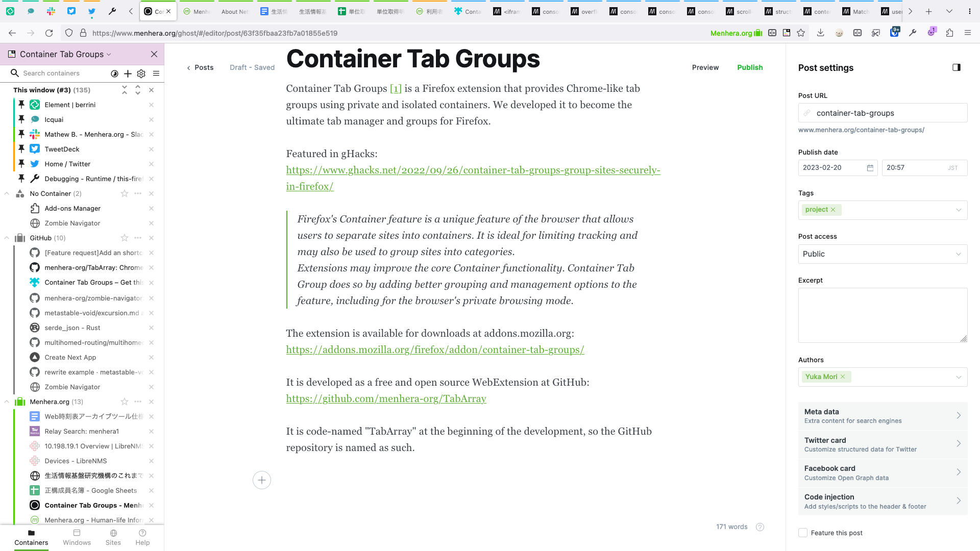This screenshot has height=551, width=980.
Task: Open the downloads arrow icon
Action: (821, 33)
